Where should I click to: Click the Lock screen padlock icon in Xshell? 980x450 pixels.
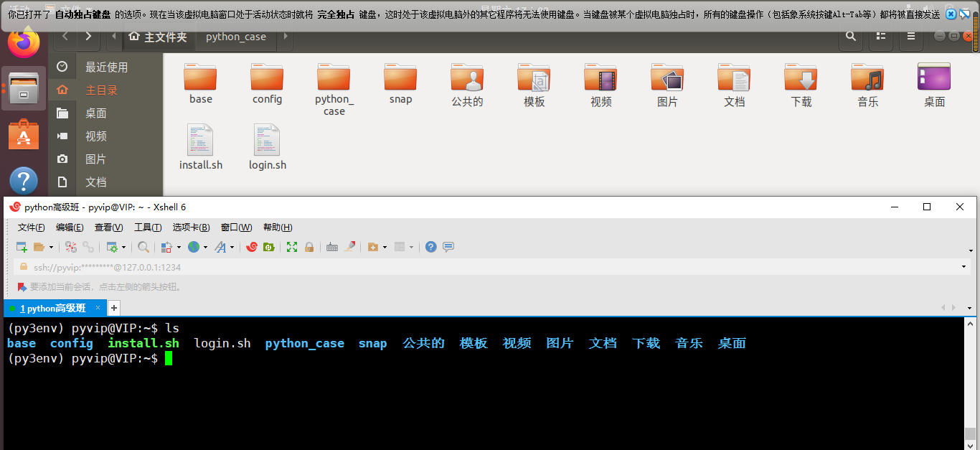pos(309,247)
